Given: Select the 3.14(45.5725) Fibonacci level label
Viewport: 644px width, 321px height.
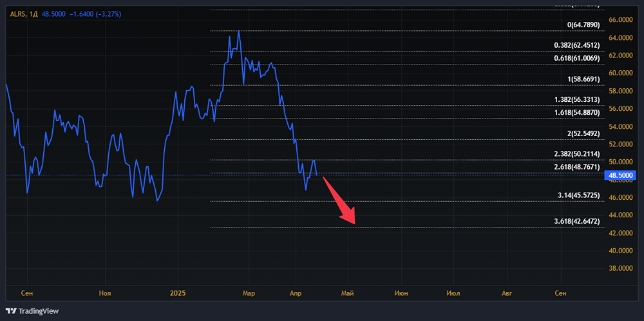Looking at the screenshot, I should pos(579,195).
